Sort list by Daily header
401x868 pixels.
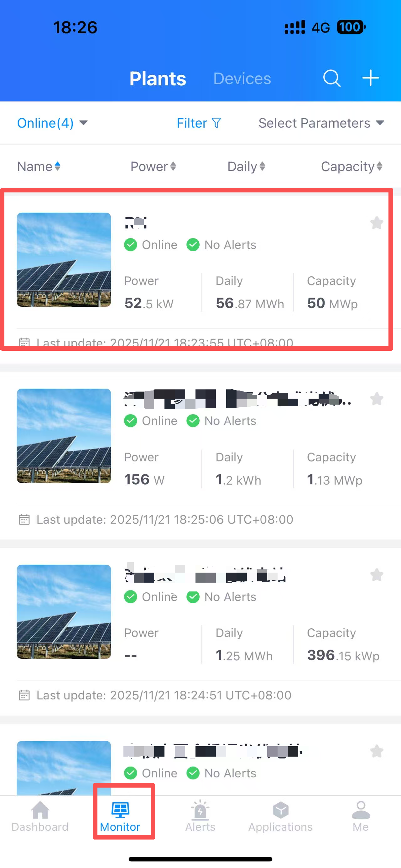tap(246, 166)
